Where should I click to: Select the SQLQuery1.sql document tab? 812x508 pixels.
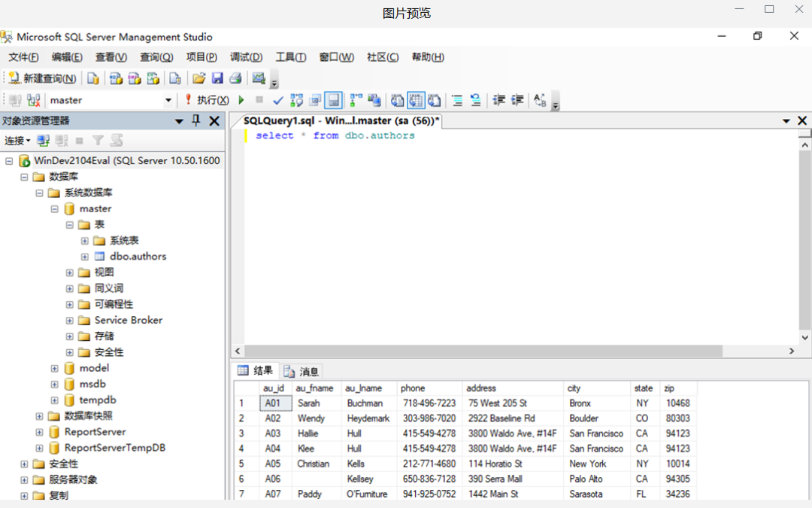pyautogui.click(x=341, y=120)
